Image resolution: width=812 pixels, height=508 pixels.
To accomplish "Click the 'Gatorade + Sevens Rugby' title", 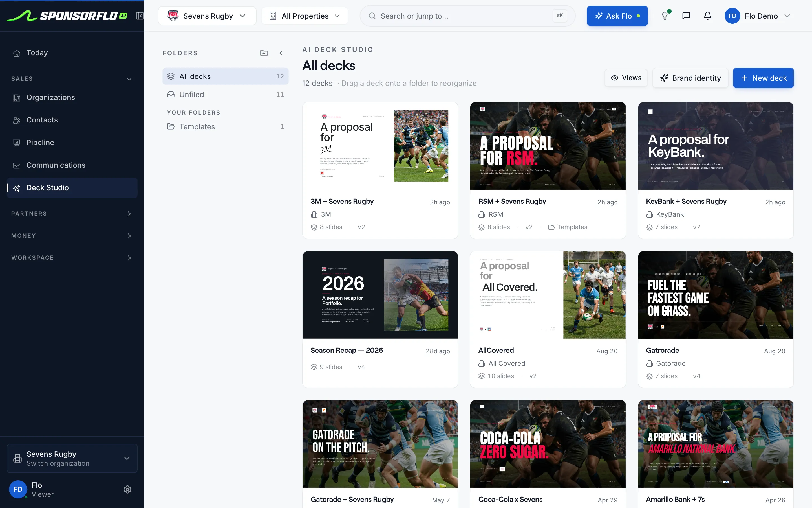I will [352, 499].
